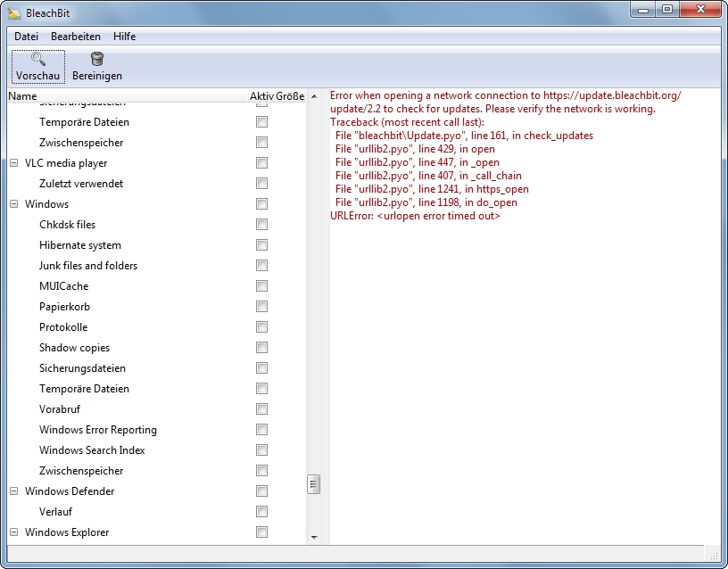
Task: Enable the Hibernate system checkbox
Action: [262, 245]
